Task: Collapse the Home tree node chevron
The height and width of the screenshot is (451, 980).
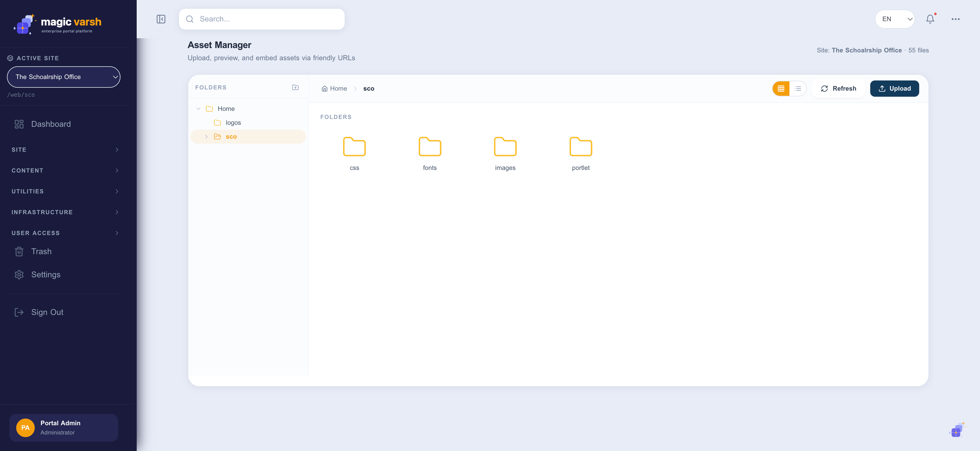Action: [x=198, y=109]
